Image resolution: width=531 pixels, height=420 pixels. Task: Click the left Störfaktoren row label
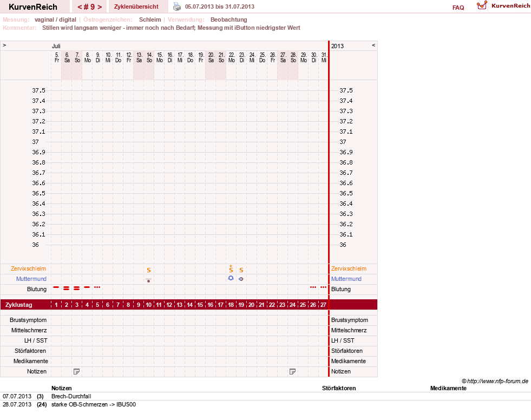tap(30, 351)
